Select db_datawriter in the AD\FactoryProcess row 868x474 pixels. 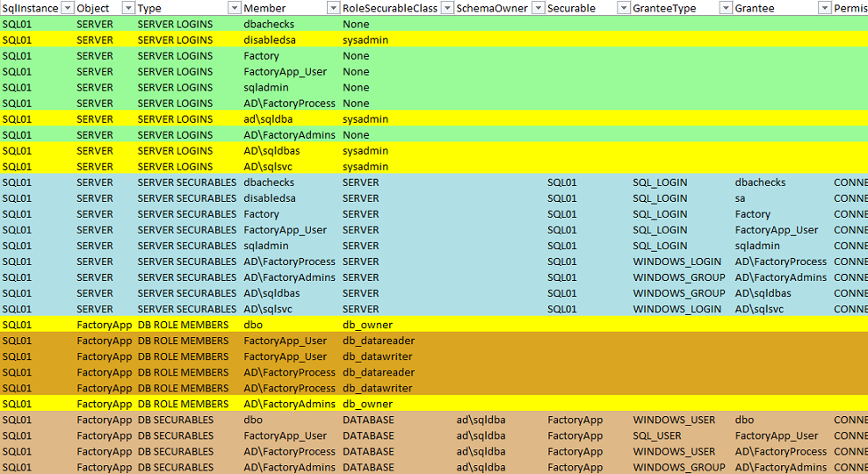pyautogui.click(x=378, y=388)
